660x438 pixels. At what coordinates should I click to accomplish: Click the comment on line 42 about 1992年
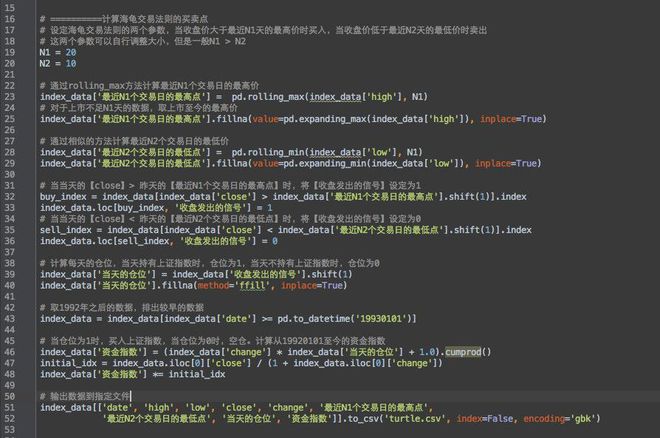click(x=122, y=308)
